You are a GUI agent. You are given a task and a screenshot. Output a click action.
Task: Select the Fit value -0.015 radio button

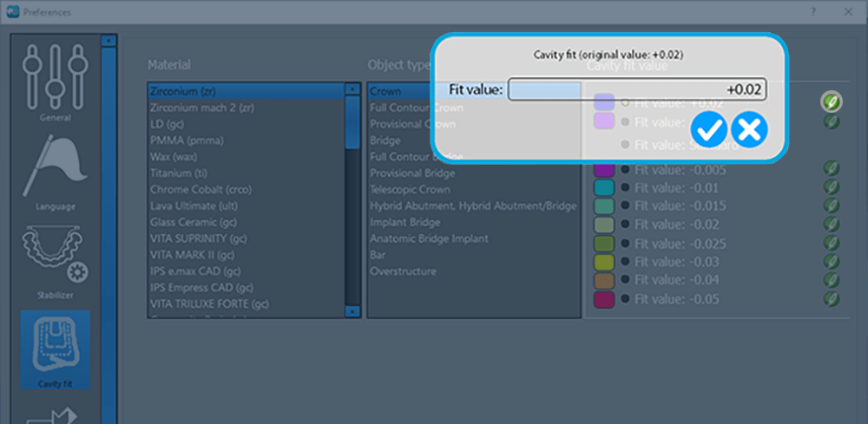(625, 205)
